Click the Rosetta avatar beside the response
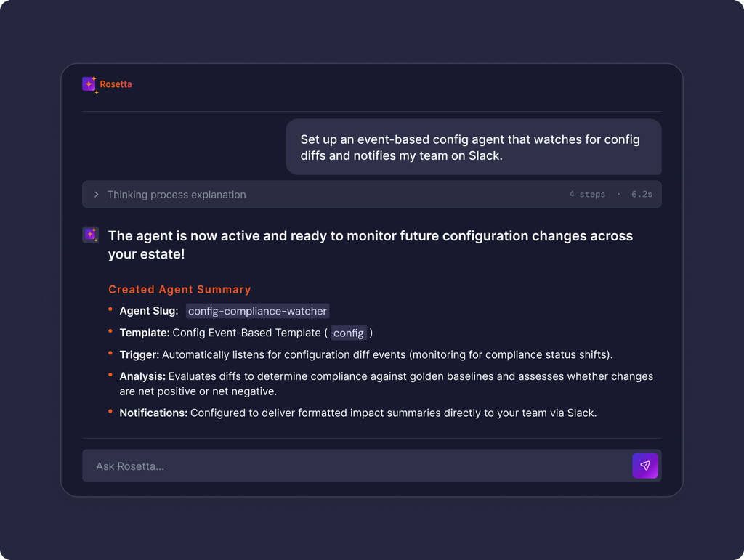The width and height of the screenshot is (744, 560). pyautogui.click(x=90, y=235)
